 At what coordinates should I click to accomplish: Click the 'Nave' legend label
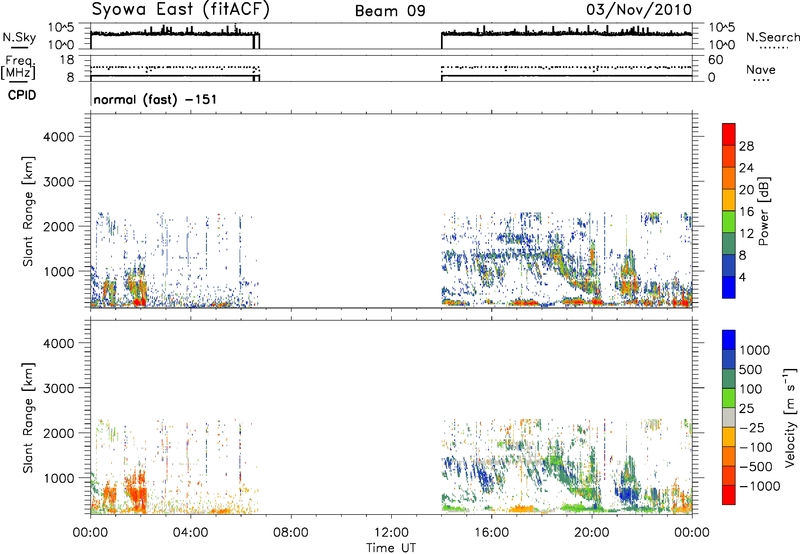coord(761,69)
